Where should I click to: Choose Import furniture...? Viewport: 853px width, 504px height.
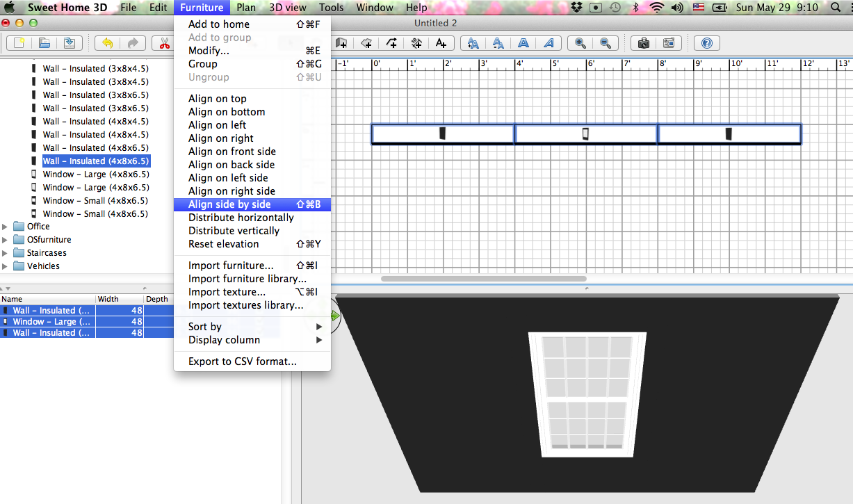point(252,266)
